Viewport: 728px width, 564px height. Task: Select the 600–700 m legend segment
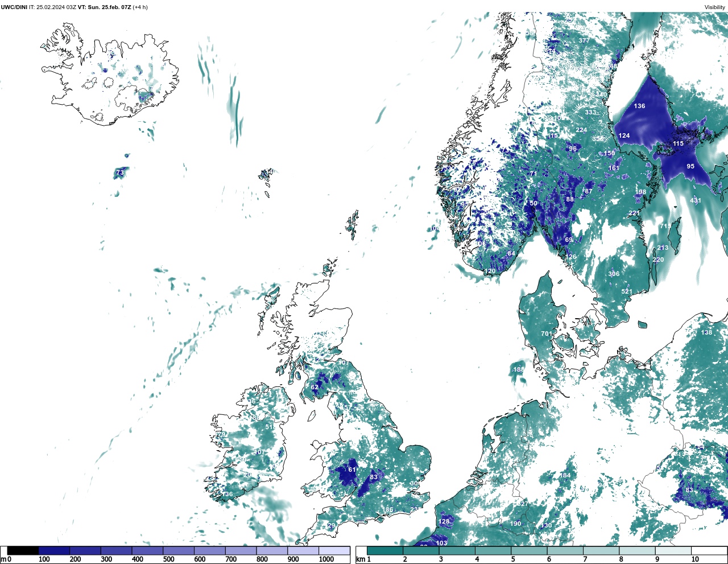point(210,551)
